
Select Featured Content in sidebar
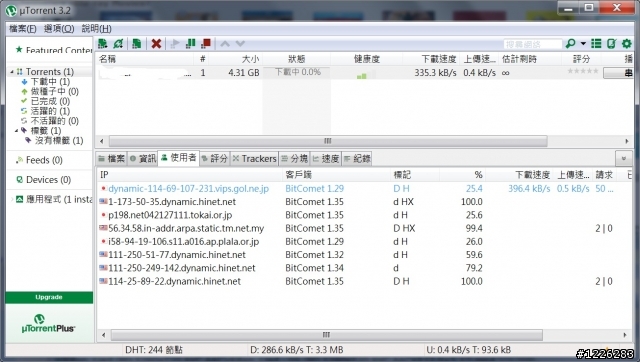(54, 50)
